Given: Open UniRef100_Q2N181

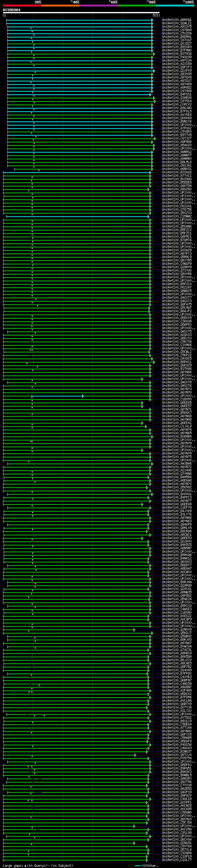Looking at the screenshot, I should [176, 843].
